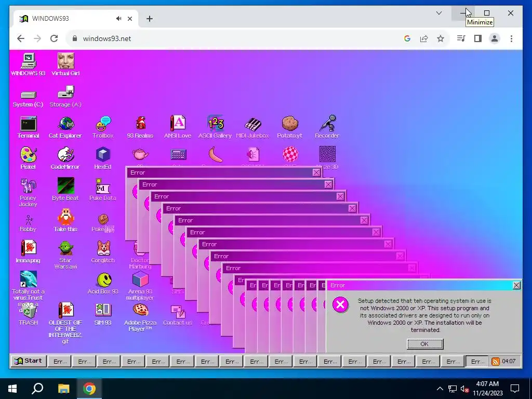Open the Piskel paint icon
This screenshot has width=532, height=399.
point(28,158)
